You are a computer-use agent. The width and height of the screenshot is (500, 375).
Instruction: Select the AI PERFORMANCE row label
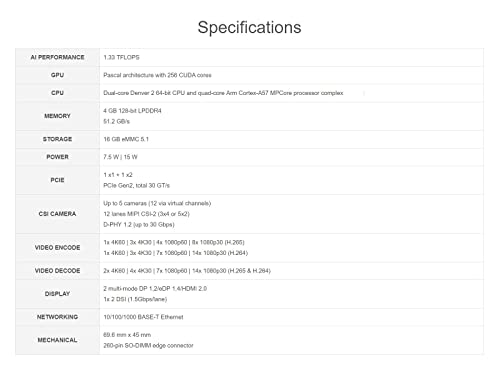click(57, 57)
